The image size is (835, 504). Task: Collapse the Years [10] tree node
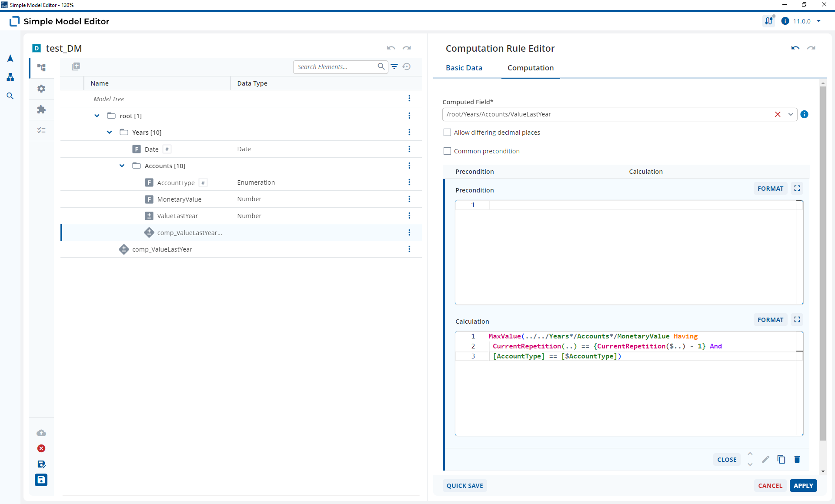click(109, 132)
